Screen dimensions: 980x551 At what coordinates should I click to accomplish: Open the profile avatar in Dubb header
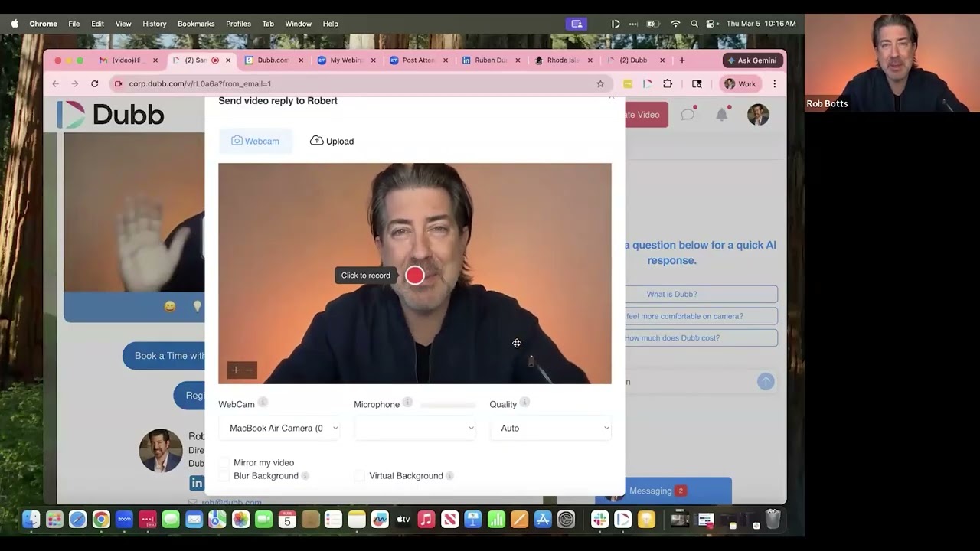(758, 115)
